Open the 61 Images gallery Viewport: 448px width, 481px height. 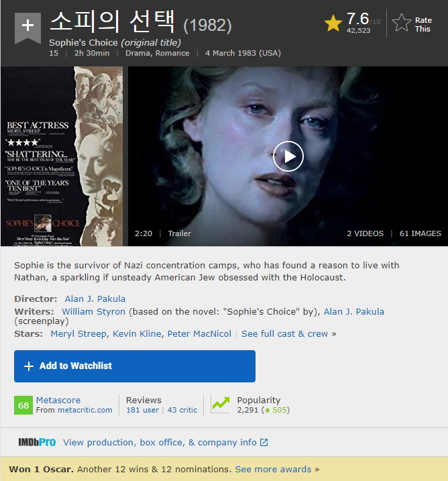(x=420, y=233)
